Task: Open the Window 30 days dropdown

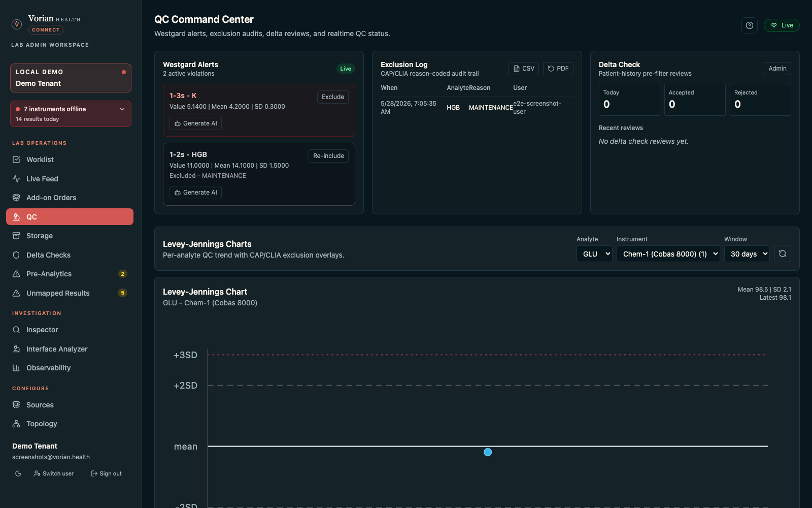Action: pos(747,254)
